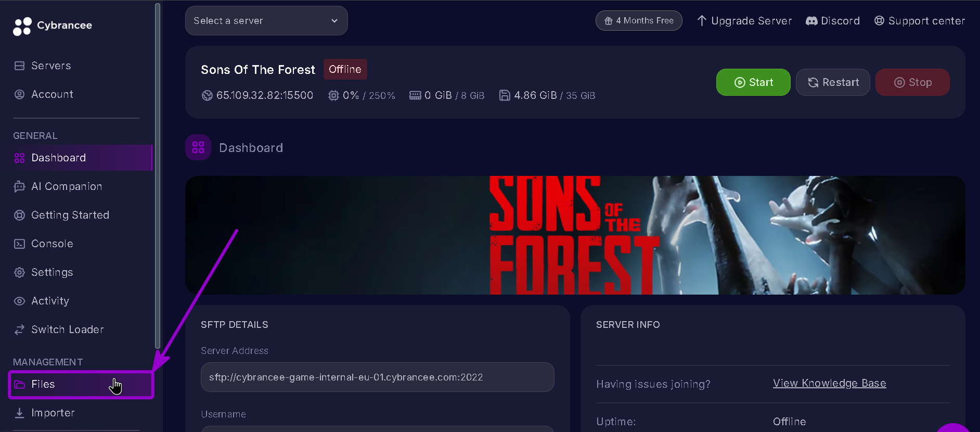This screenshot has width=980, height=432.
Task: Click the CPU usage chip icon
Action: 333,95
